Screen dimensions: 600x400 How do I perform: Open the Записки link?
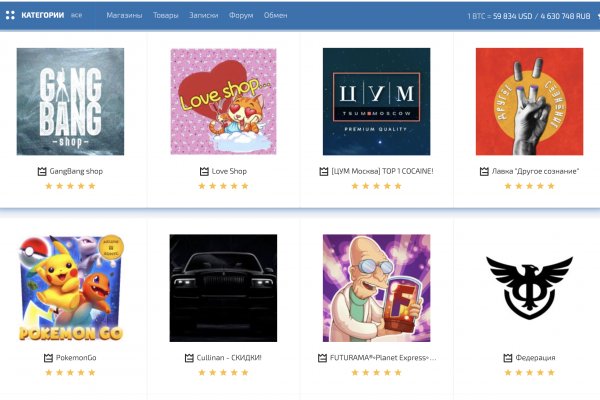point(203,16)
